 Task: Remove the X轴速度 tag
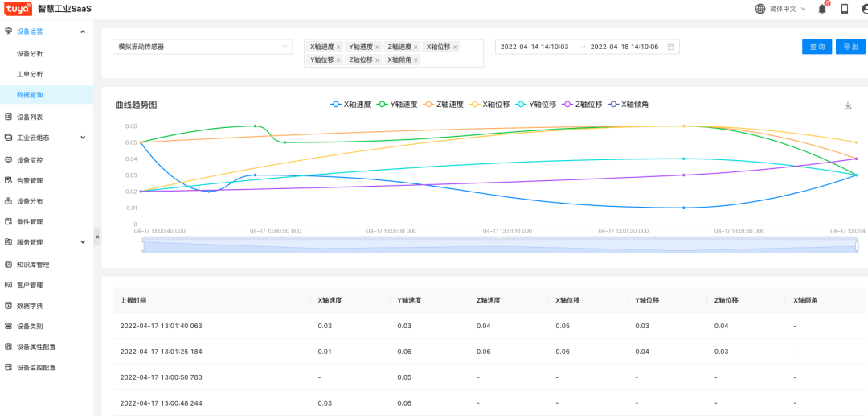[x=338, y=47]
